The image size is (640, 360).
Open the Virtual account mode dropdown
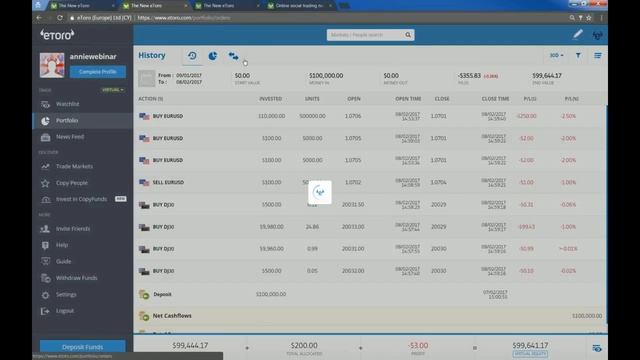[x=113, y=90]
